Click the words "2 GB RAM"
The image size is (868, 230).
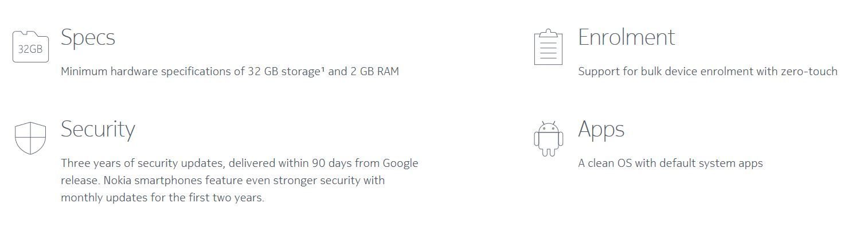point(374,72)
